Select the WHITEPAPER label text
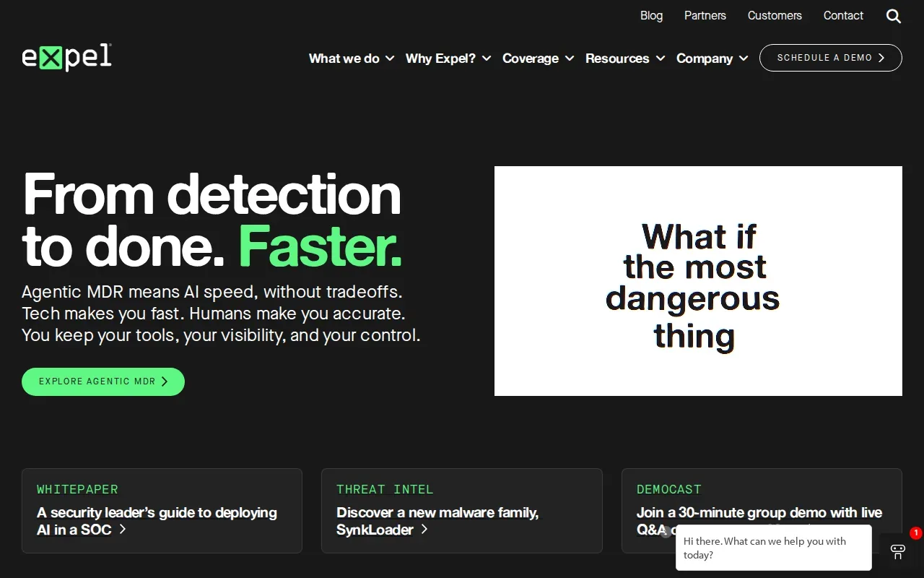Viewport: 924px width, 578px height. coord(77,489)
